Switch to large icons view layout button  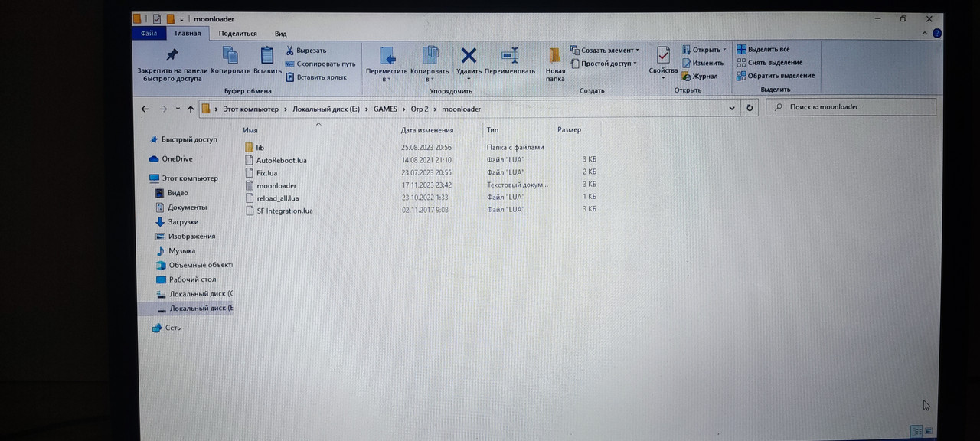[929, 430]
